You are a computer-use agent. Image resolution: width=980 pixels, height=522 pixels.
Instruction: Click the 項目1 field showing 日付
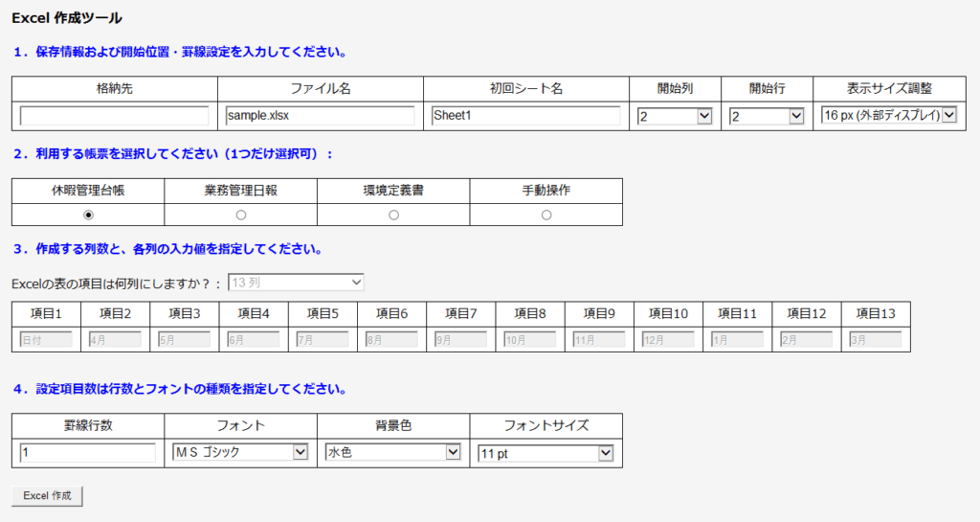tap(46, 339)
